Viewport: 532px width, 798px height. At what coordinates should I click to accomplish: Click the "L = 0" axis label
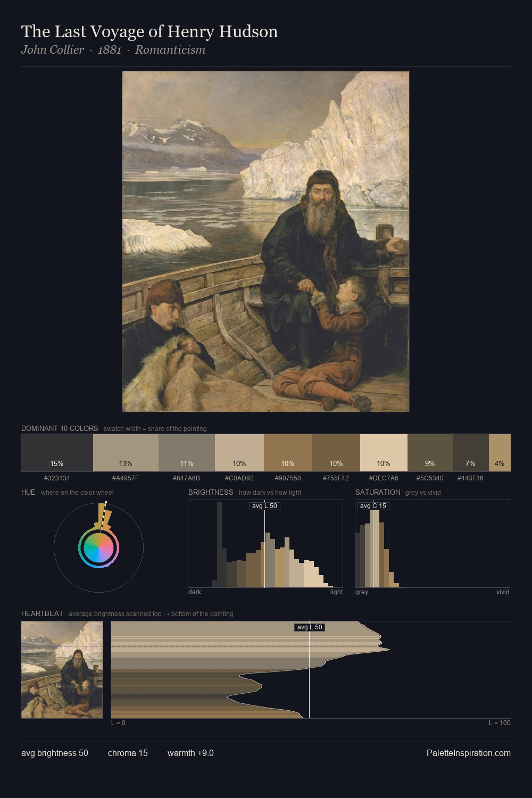point(118,723)
